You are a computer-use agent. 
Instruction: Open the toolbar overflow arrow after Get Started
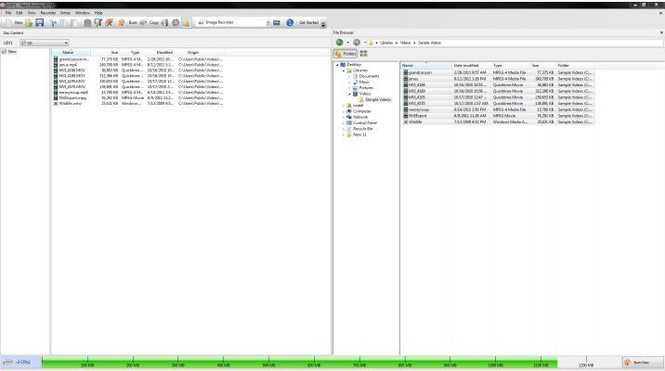[323, 24]
